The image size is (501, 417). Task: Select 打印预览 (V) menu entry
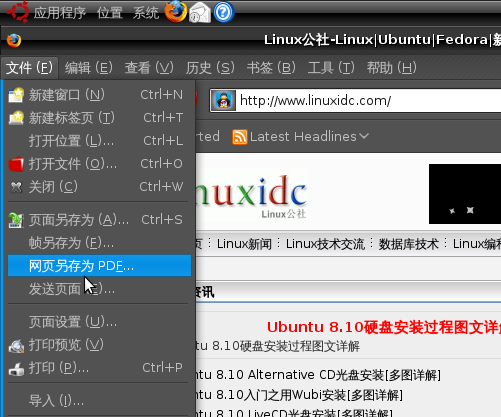99,345
